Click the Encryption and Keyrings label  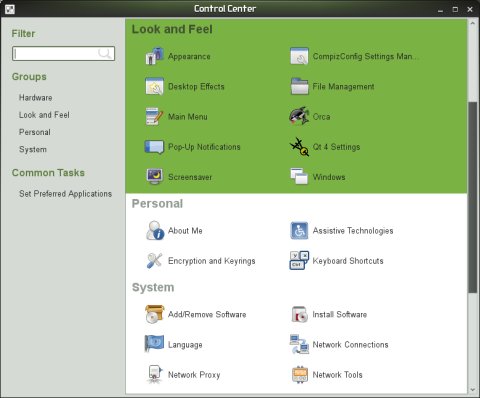tap(212, 261)
